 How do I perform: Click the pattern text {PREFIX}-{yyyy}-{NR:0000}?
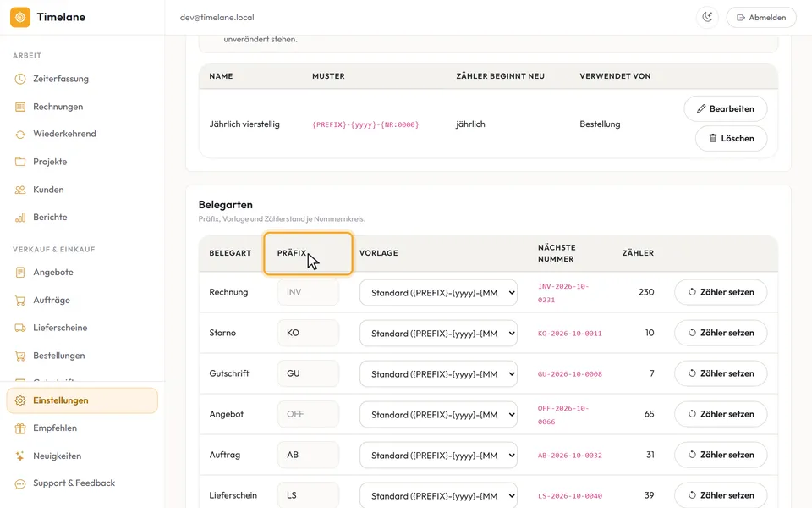[x=365, y=124]
